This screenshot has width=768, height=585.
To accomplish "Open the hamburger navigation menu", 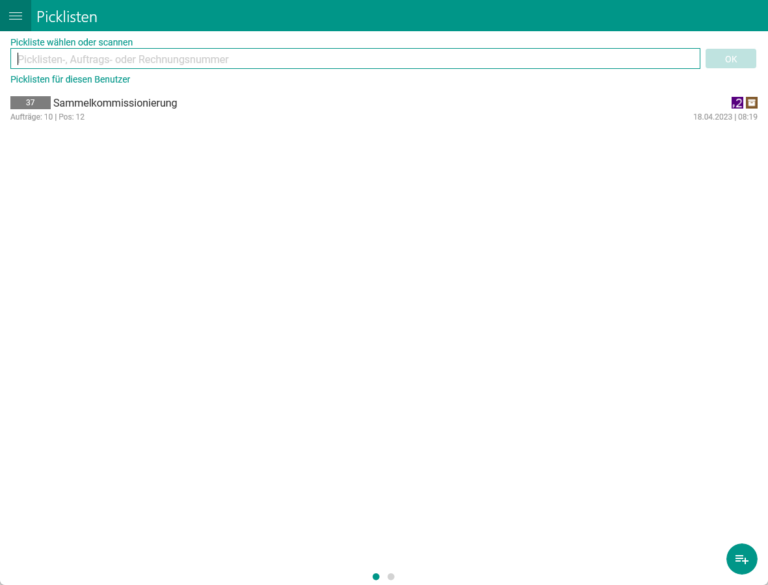I will tap(15, 16).
